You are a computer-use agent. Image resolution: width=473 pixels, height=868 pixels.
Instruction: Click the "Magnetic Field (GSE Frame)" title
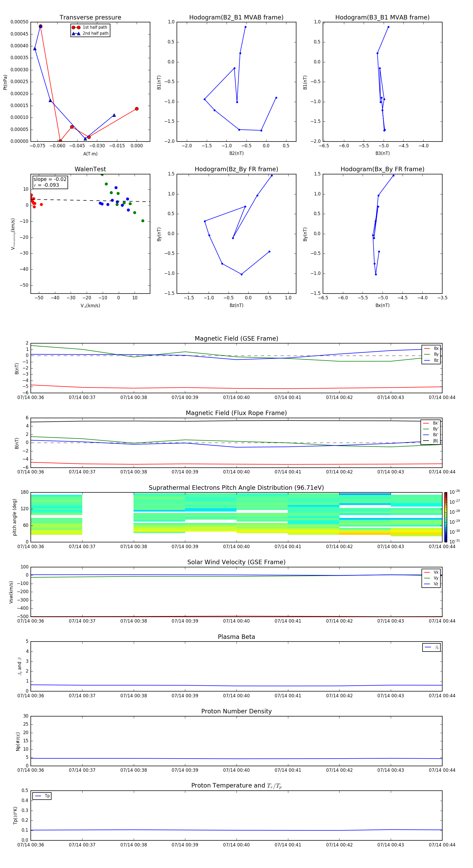coord(236,339)
